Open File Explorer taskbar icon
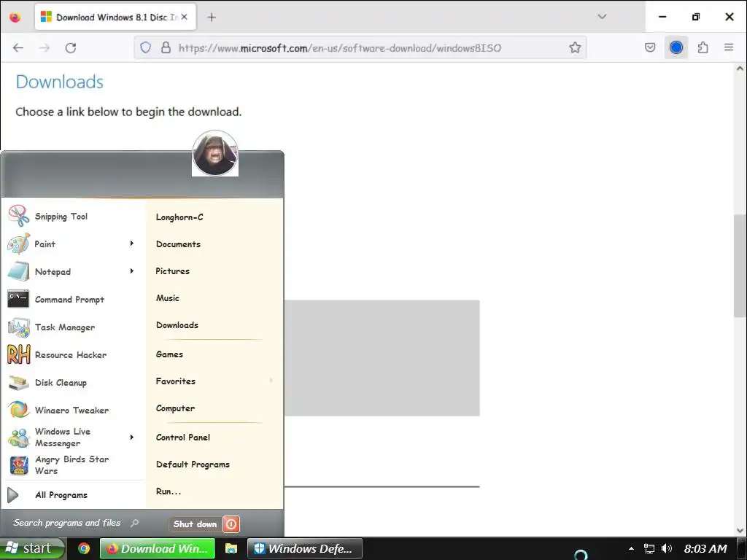747x560 pixels. (231, 548)
